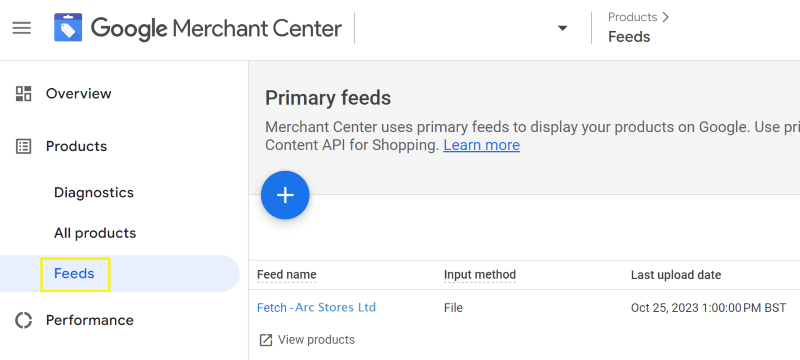Add a new primary feed with plus button
Viewport: 800px width, 360px height.
tap(285, 195)
